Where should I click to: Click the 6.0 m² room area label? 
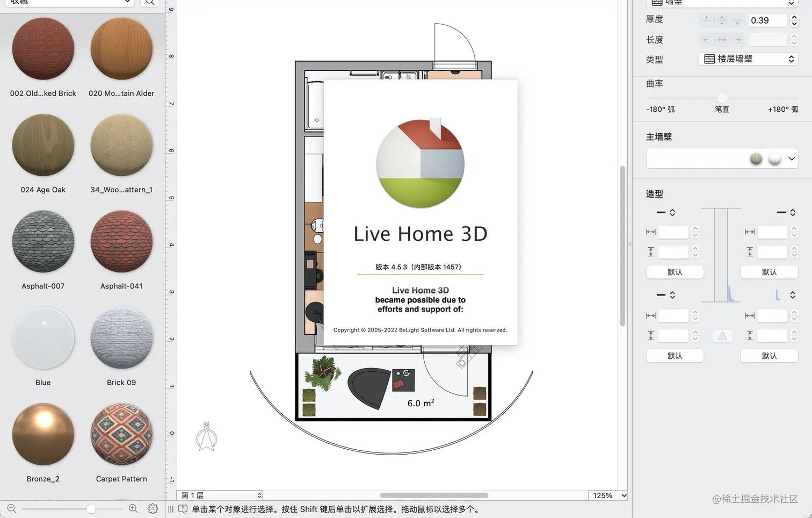coord(421,403)
